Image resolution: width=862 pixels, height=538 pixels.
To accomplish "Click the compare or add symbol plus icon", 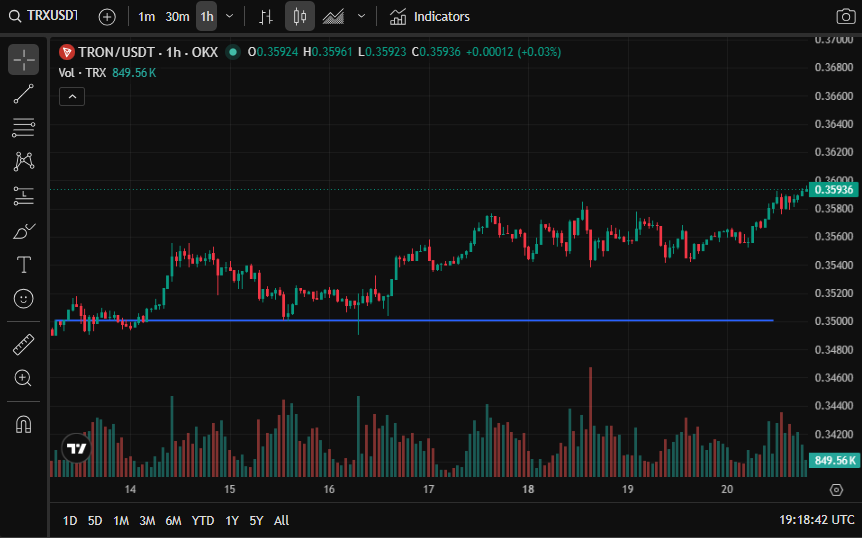I will point(107,16).
